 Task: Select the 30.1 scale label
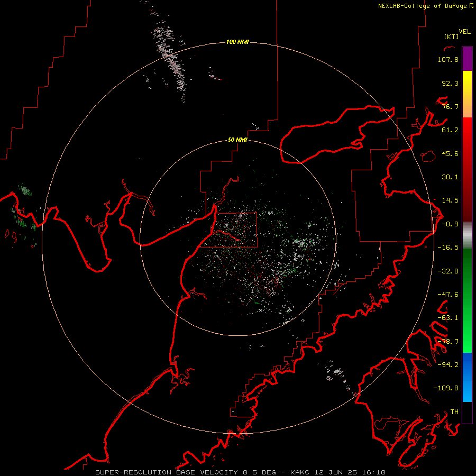[450, 177]
